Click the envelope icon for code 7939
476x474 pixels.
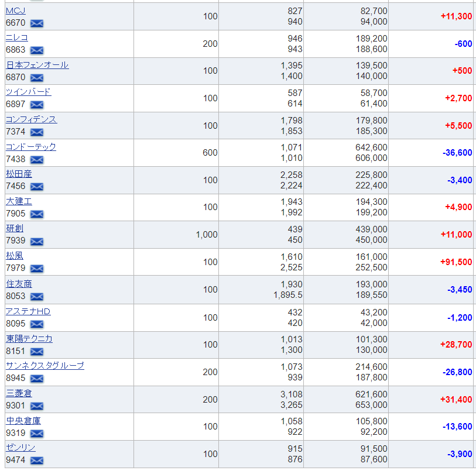coord(37,241)
